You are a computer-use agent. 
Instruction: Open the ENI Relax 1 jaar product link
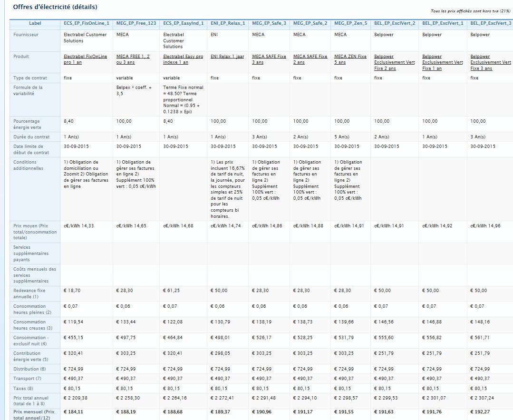coord(227,56)
